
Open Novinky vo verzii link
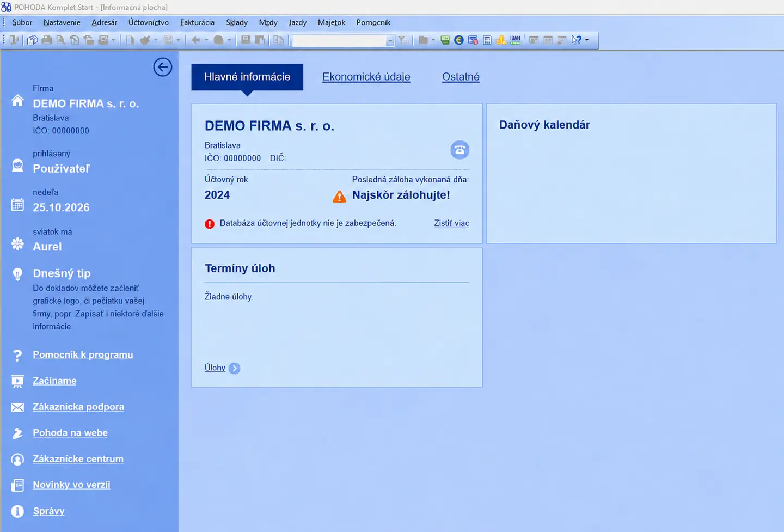pyautogui.click(x=71, y=485)
